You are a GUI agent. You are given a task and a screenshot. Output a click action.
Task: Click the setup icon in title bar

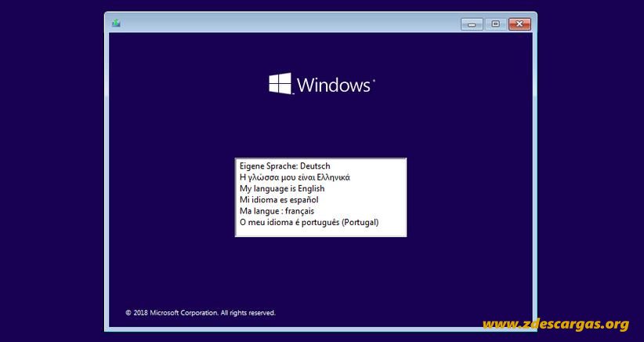click(x=116, y=23)
